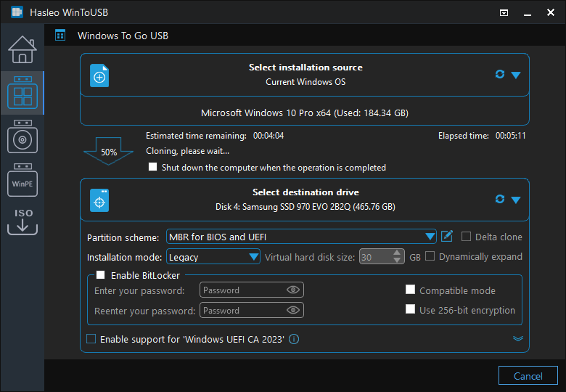Open ISO download sidebar icon
Image resolution: width=566 pixels, height=392 pixels.
(22, 221)
